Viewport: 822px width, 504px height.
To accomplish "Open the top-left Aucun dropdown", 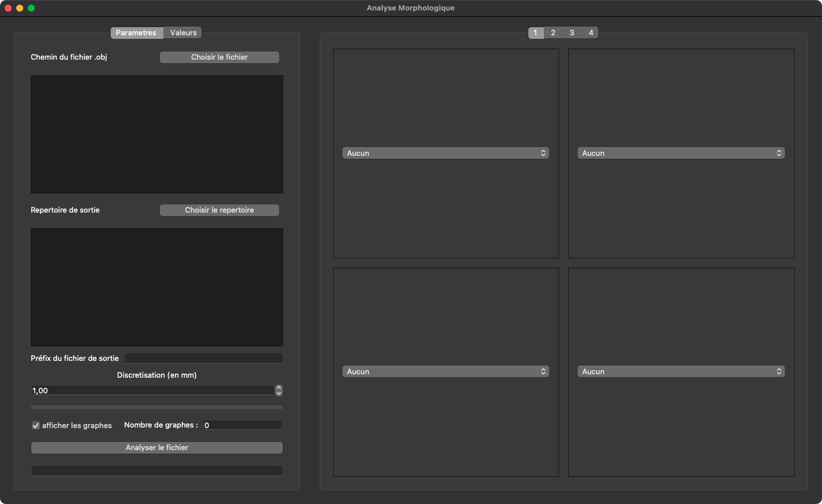I will pyautogui.click(x=445, y=153).
